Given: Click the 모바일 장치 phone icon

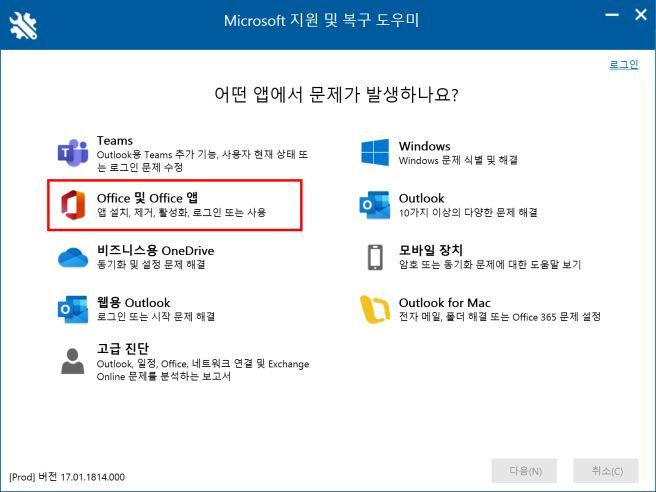Looking at the screenshot, I should click(375, 257).
